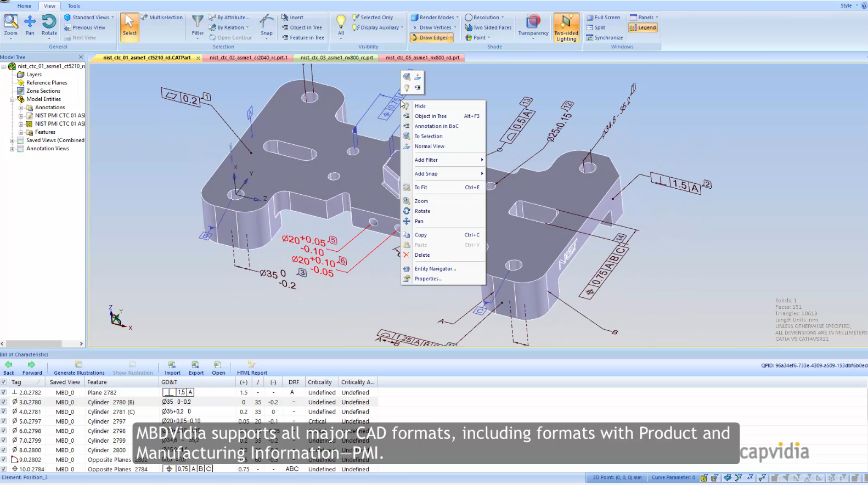Choose To Fit in context menu
This screenshot has height=485, width=868.
pos(443,188)
